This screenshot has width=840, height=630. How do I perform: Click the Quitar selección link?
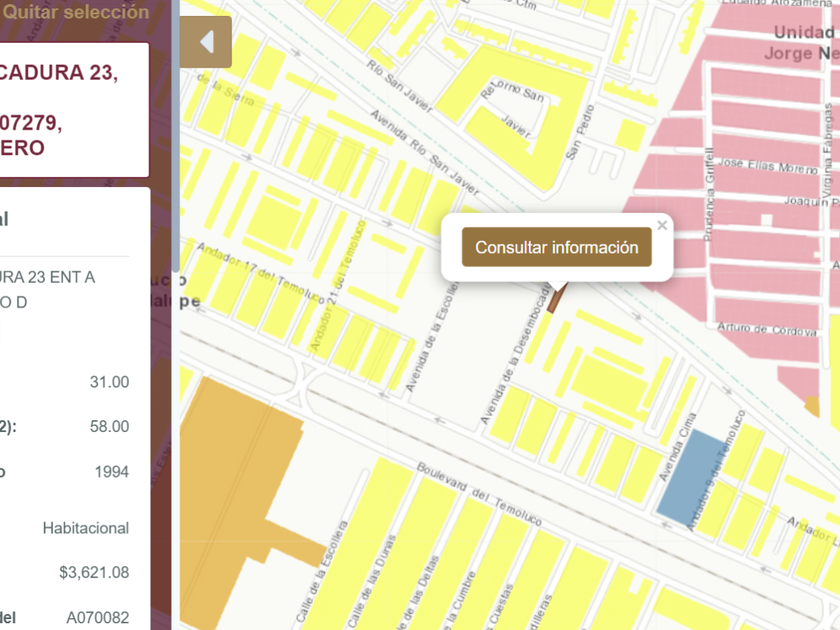(x=76, y=12)
